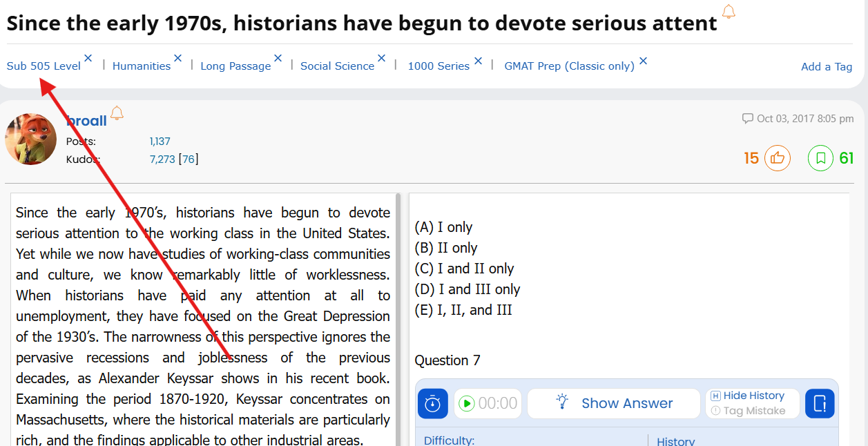The image size is (868, 446).
Task: Remove the Humanities tag
Action: coord(178,59)
